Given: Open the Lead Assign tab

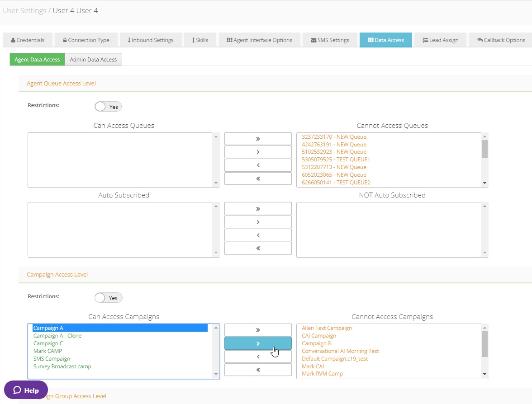Looking at the screenshot, I should [441, 40].
